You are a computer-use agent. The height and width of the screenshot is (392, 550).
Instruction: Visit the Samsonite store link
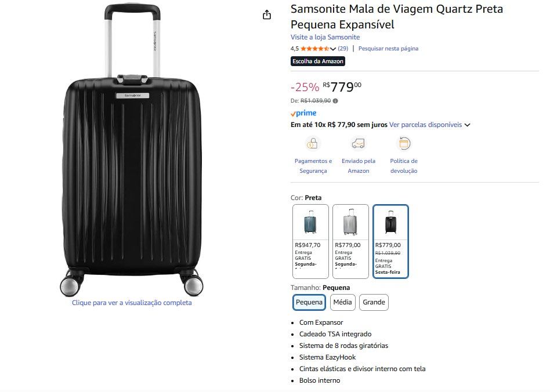point(325,37)
